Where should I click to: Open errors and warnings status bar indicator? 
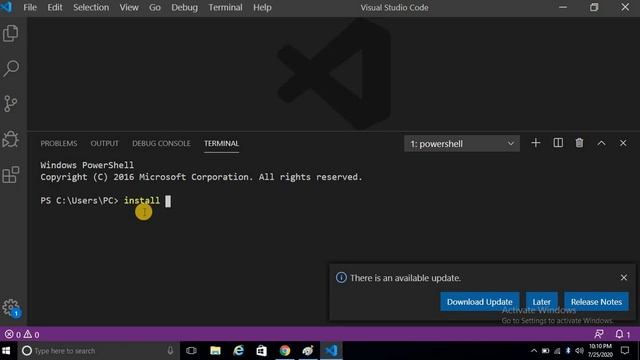[x=22, y=335]
